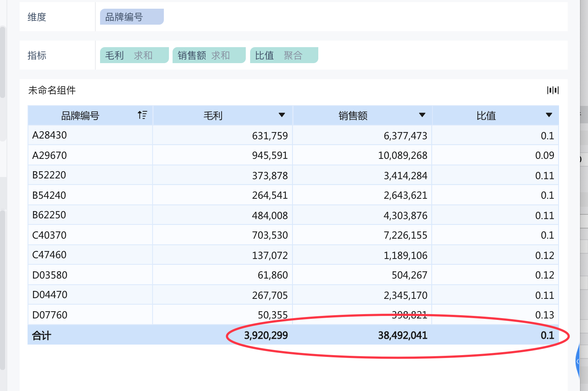This screenshot has width=588, height=391.
Task: Click 销售额 value 3,414,284
Action: pos(405,176)
